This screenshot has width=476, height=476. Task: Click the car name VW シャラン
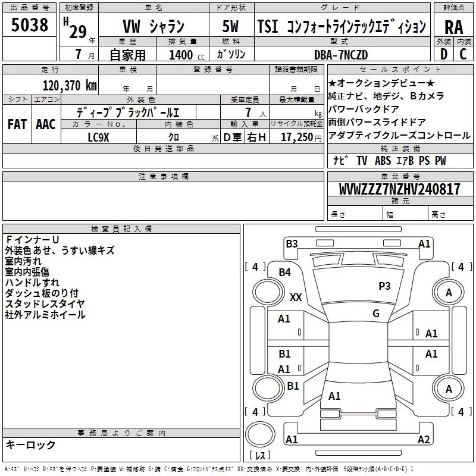pos(153,27)
